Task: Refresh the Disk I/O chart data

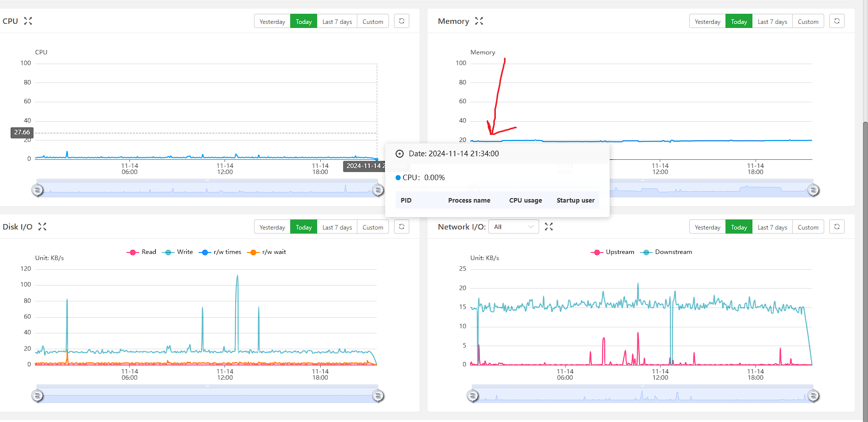Action: pyautogui.click(x=402, y=227)
